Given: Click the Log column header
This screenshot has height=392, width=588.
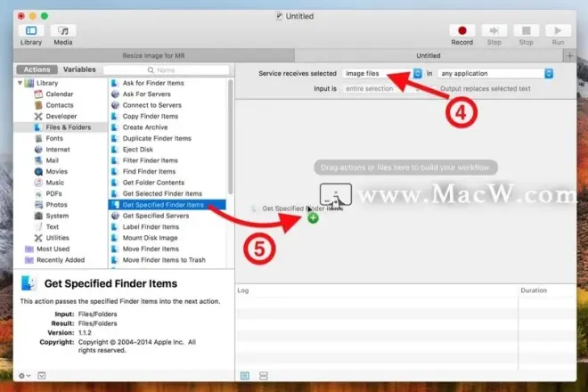Looking at the screenshot, I should pyautogui.click(x=242, y=290).
